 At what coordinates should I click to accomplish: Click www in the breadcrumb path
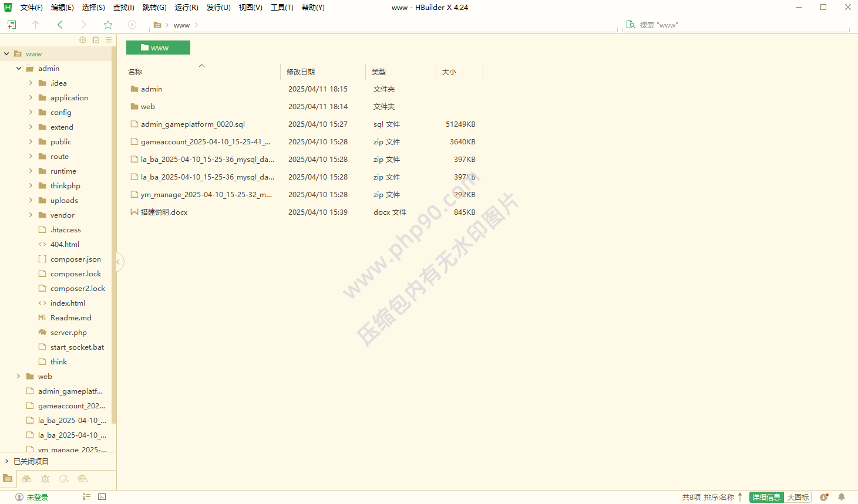[x=181, y=25]
